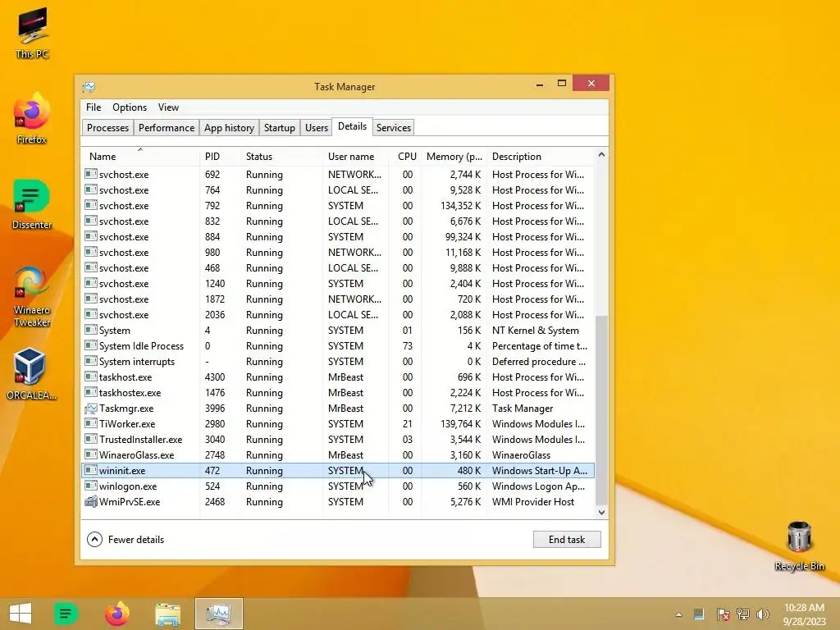Click the TiWorker.exe process icon
This screenshot has width=840, height=630.
click(91, 424)
